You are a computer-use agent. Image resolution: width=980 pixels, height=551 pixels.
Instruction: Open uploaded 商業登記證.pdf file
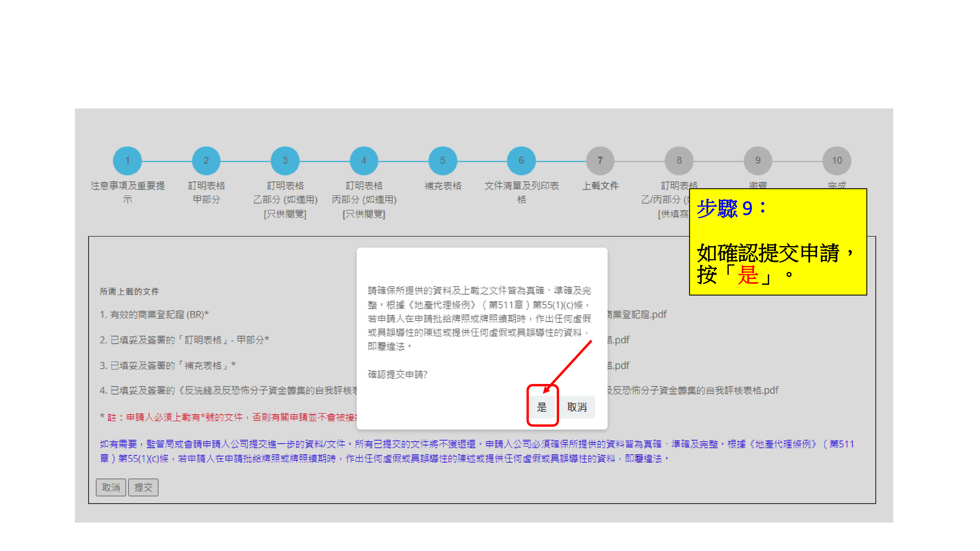637,314
